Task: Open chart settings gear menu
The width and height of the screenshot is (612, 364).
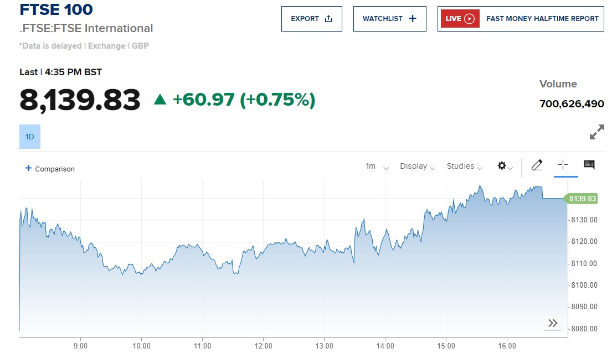Action: coord(505,166)
